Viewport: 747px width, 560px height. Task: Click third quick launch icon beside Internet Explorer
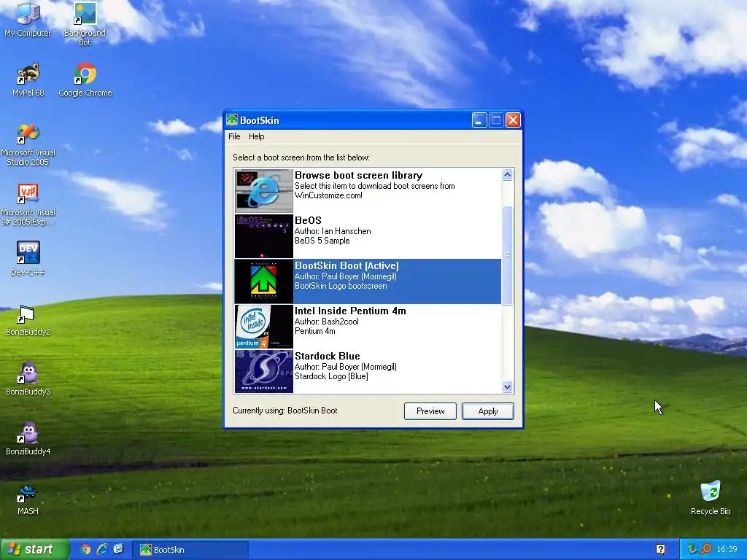tap(119, 549)
